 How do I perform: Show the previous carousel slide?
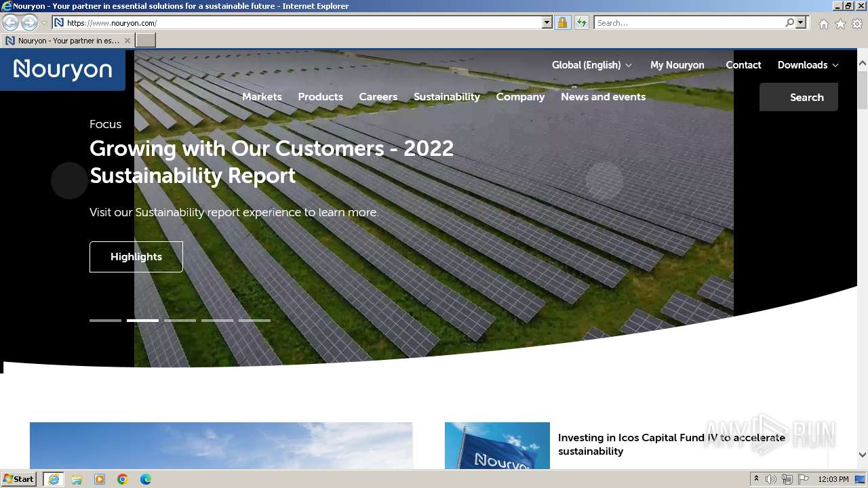click(x=70, y=180)
